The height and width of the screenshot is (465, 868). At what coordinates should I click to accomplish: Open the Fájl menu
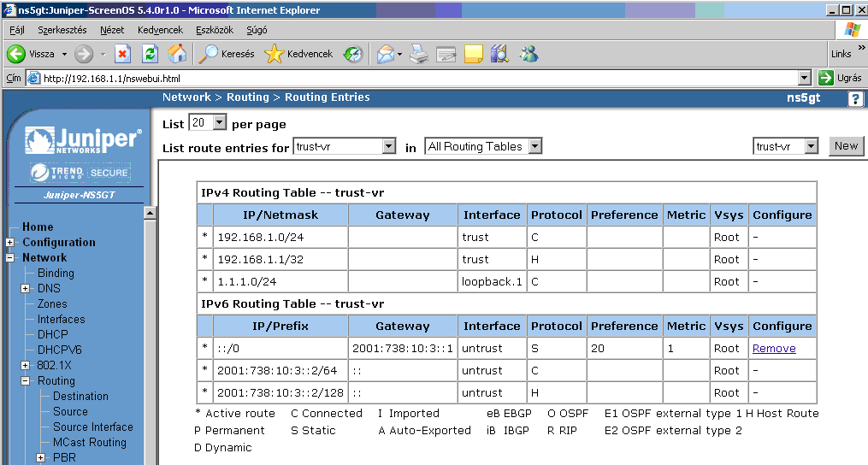tap(16, 30)
